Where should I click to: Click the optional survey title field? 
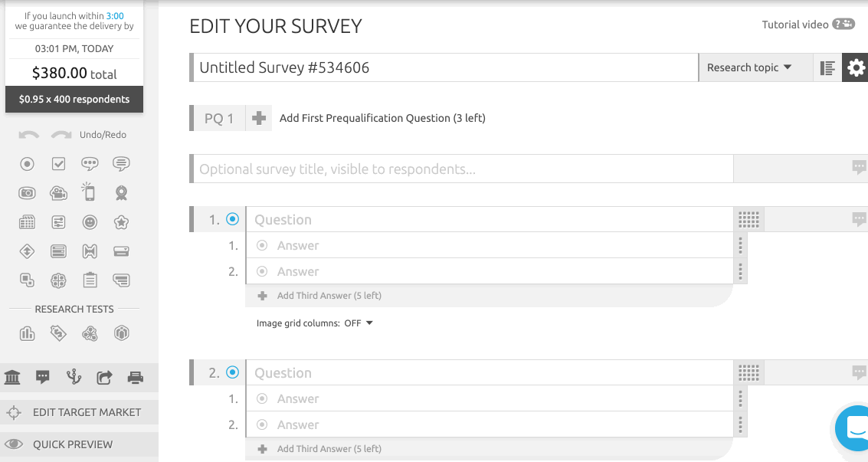[461, 169]
